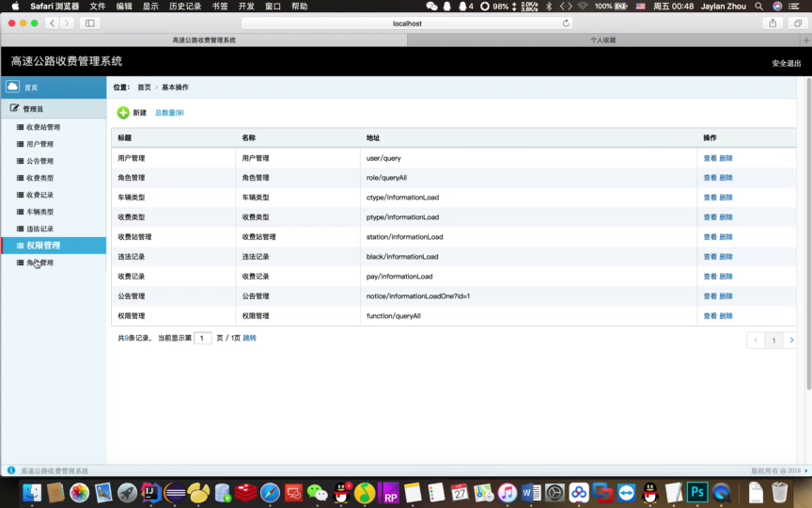The image size is (812, 508).
Task: Toggle the Safari sidebar button
Action: point(89,23)
